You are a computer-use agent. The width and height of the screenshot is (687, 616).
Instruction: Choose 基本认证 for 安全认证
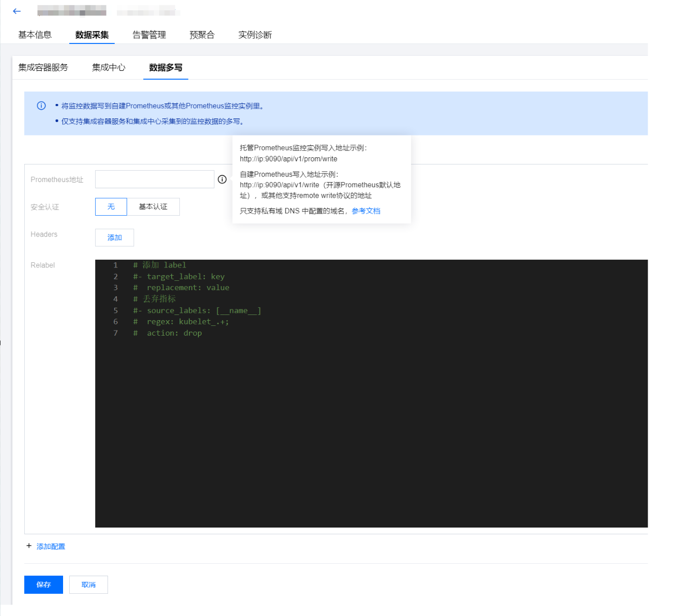(x=153, y=206)
